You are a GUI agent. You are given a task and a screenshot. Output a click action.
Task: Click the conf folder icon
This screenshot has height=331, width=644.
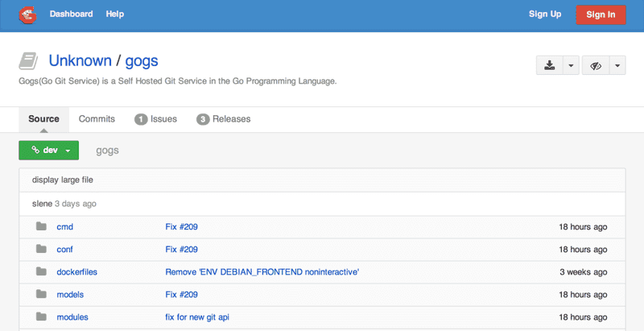click(x=41, y=250)
